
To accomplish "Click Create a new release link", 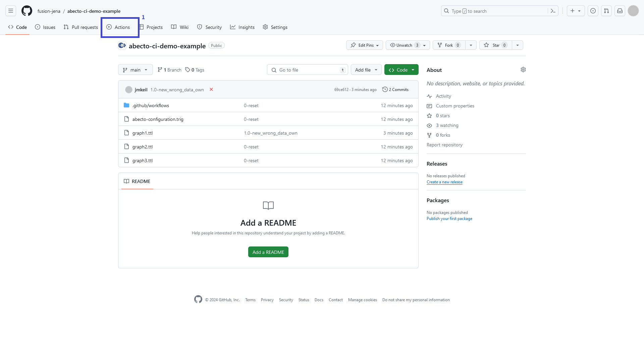I will coord(444,182).
